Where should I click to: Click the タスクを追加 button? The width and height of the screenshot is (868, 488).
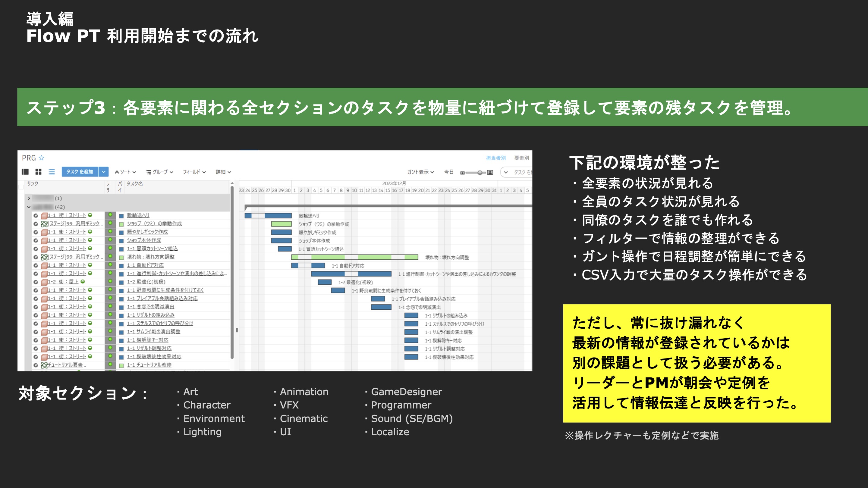[x=80, y=172]
